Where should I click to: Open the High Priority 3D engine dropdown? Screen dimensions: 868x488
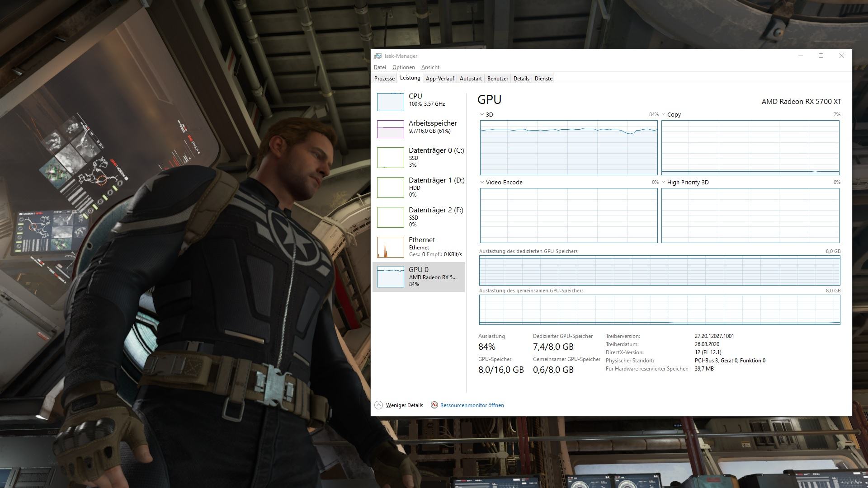point(664,183)
